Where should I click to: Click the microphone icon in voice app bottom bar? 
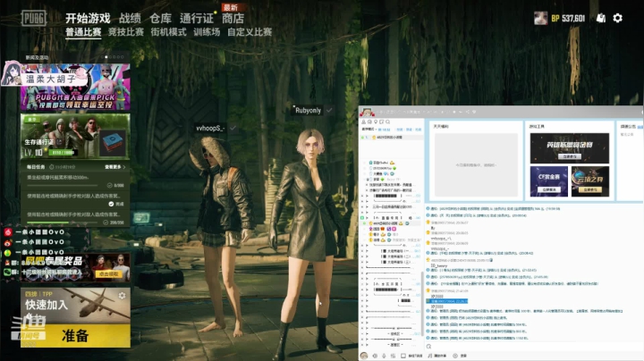[x=384, y=356]
